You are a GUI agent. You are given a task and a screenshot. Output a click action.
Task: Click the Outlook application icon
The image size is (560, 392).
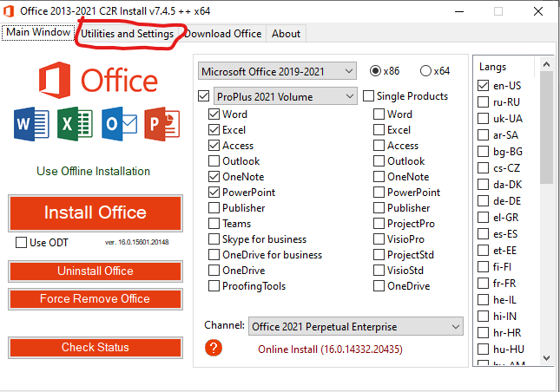[119, 124]
